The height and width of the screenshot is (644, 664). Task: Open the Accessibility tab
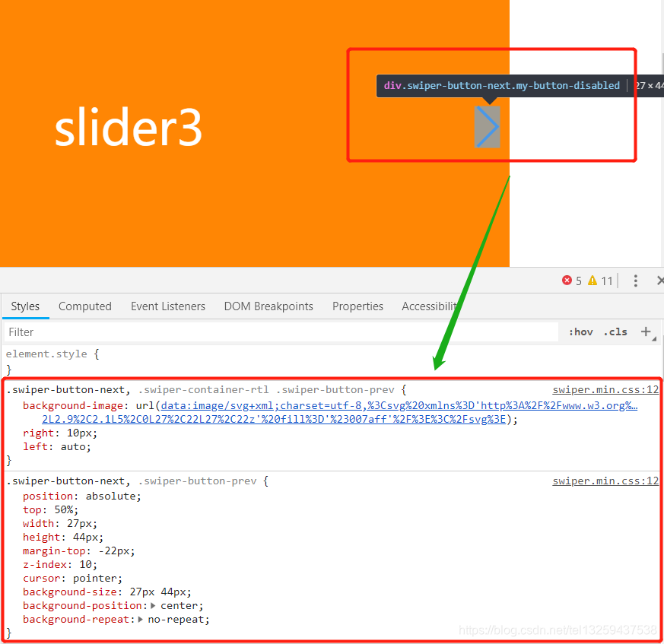pos(429,306)
